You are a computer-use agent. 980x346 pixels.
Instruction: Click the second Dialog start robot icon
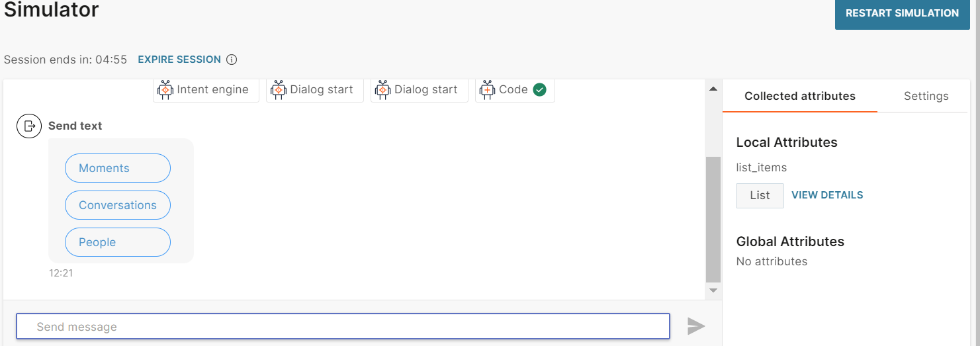(383, 90)
